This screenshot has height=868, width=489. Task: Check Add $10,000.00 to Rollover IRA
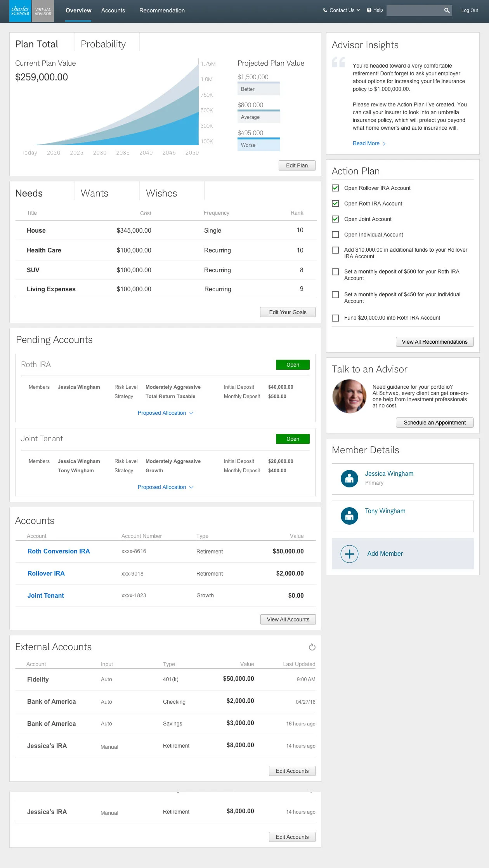click(335, 250)
